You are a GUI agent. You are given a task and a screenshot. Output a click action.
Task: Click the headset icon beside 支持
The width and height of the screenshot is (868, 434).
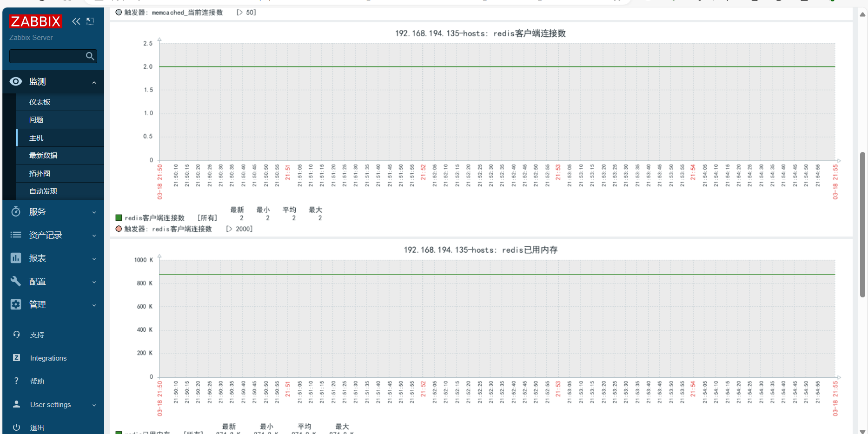[x=16, y=335]
